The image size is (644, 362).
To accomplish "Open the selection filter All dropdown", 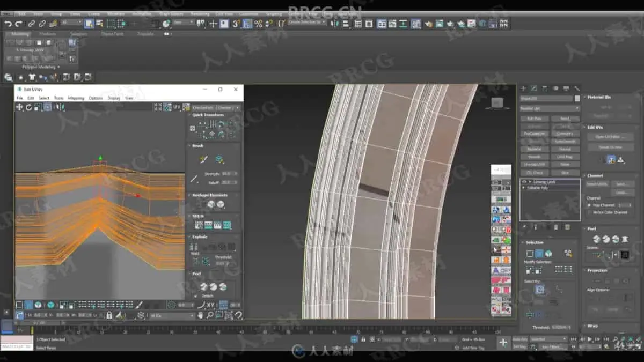I will point(71,23).
